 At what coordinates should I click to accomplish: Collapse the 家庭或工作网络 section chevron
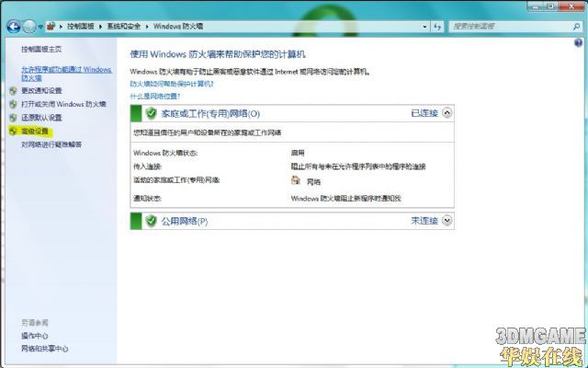[447, 113]
